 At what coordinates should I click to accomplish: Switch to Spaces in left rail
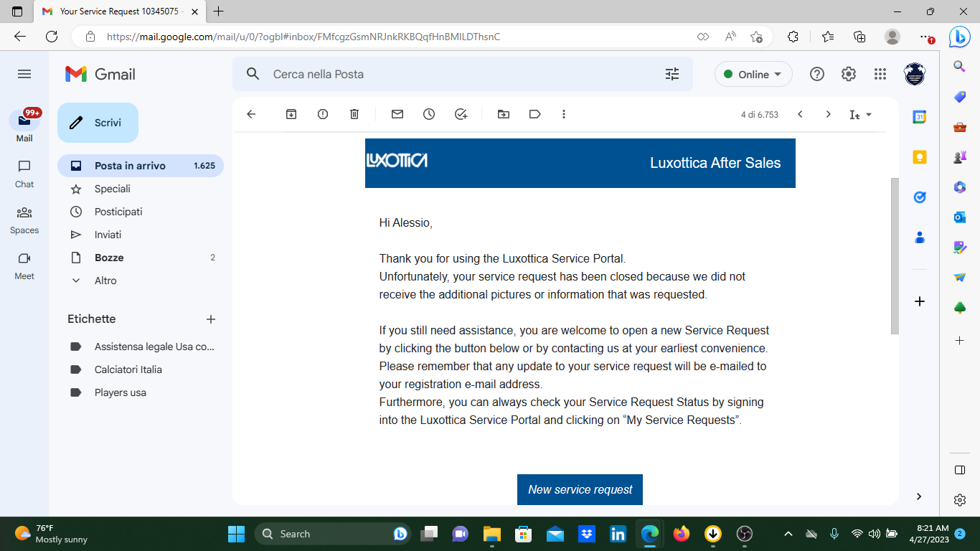click(x=24, y=220)
